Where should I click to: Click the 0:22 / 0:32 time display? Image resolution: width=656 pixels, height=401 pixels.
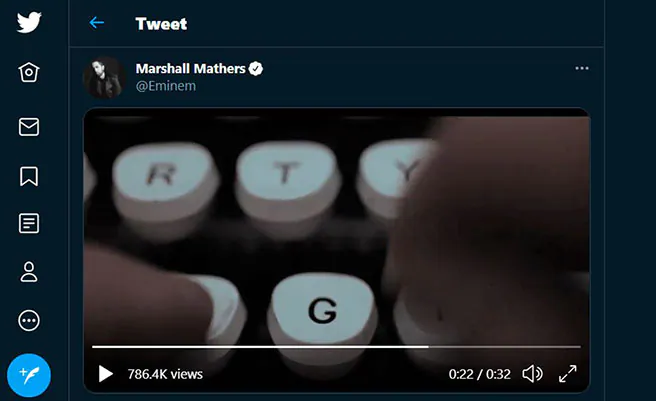click(479, 374)
